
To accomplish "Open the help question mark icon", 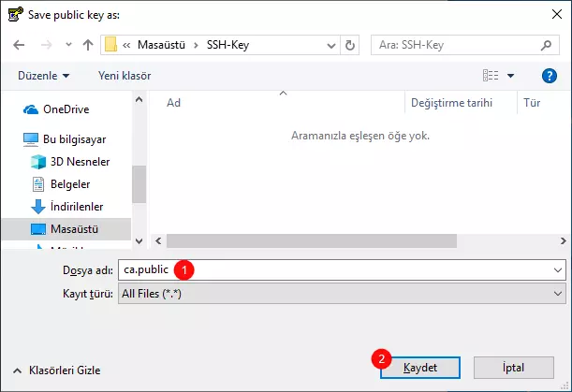I will coord(550,75).
